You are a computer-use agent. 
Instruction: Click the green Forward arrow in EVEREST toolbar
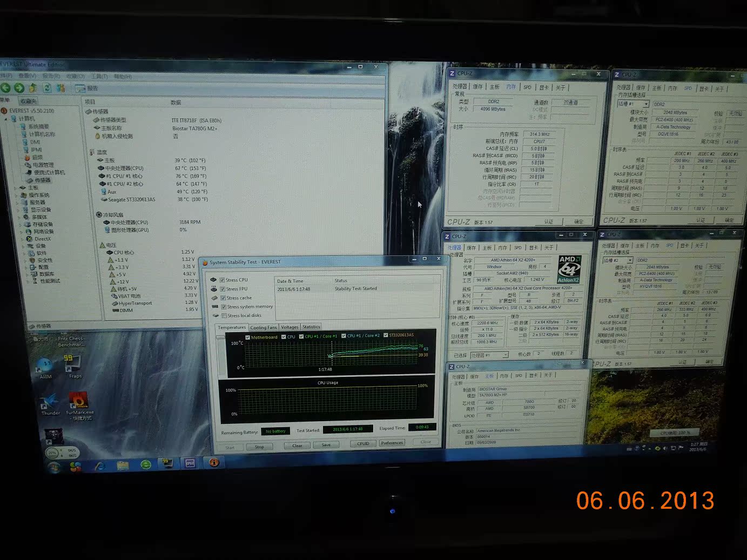(19, 87)
